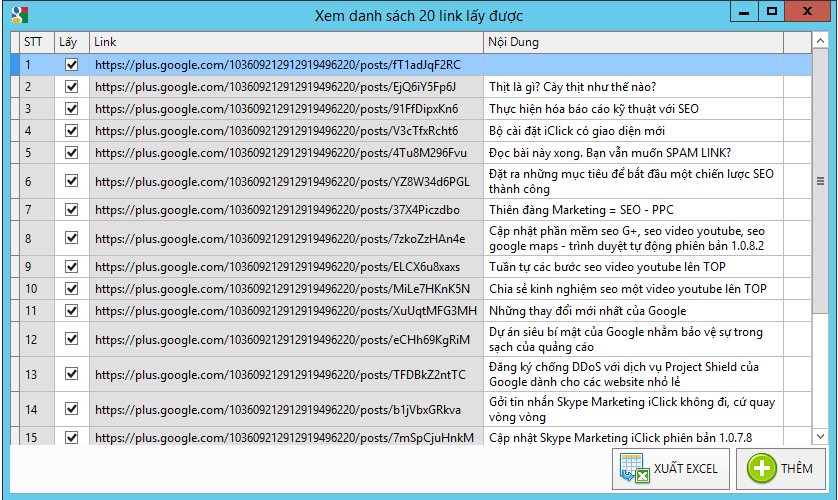Click the Nội Dung column header
Screen dimensions: 838x500
pos(633,42)
